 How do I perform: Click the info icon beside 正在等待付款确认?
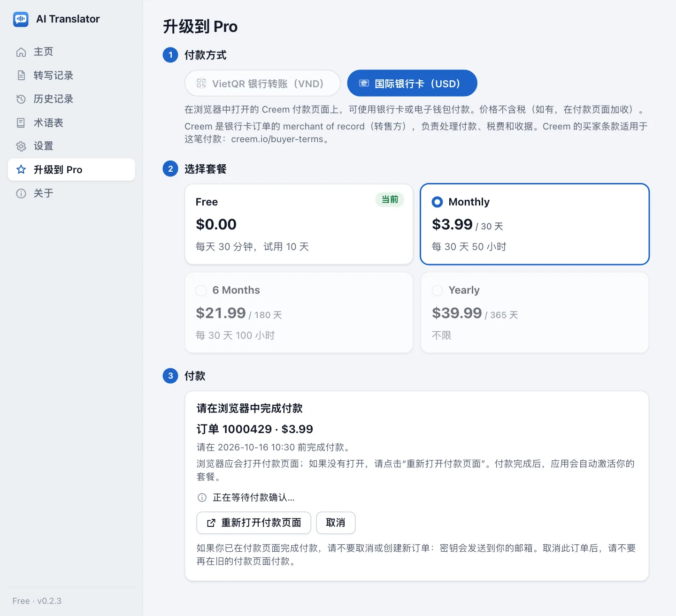coord(202,497)
